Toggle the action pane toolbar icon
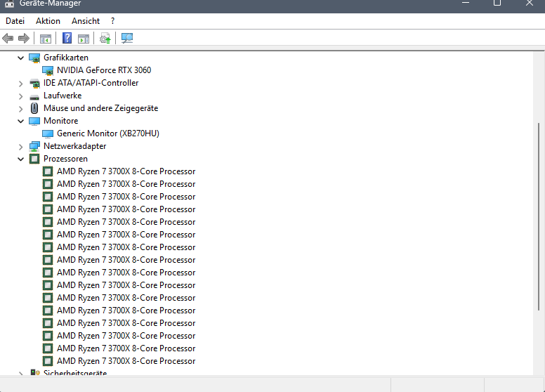545x392 pixels. [x=84, y=38]
